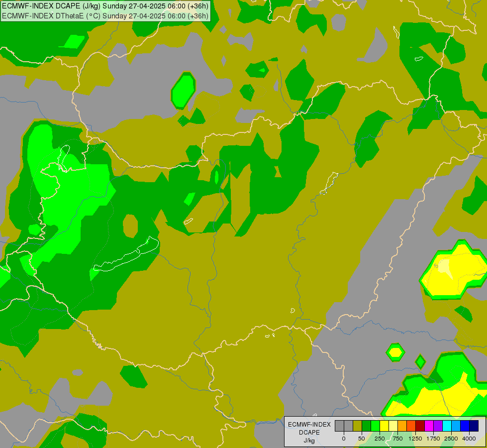Click the pale yellow legend swatch
The height and width of the screenshot is (448, 487).
pyautogui.click(x=393, y=426)
